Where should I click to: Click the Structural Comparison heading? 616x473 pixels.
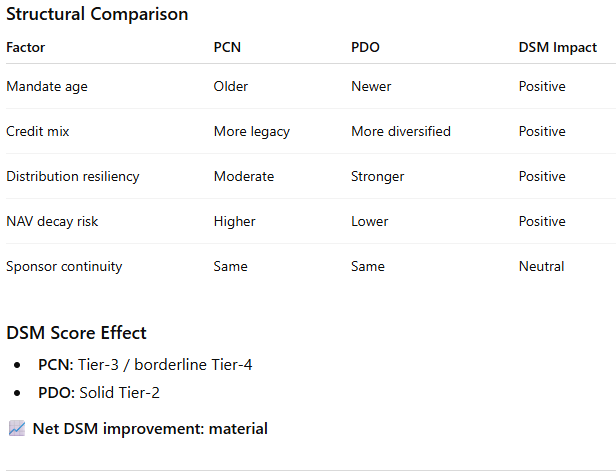97,15
